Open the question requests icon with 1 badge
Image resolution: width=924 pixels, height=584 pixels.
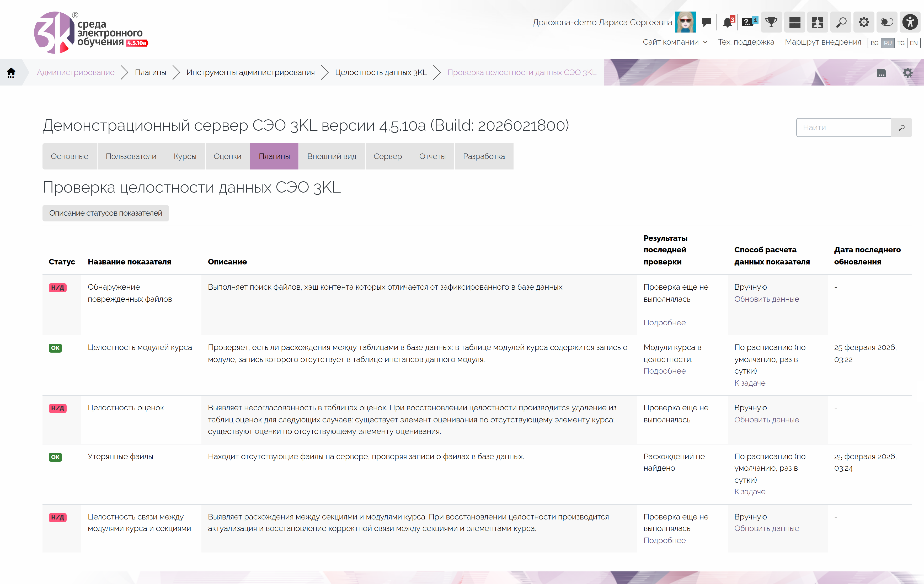[749, 22]
